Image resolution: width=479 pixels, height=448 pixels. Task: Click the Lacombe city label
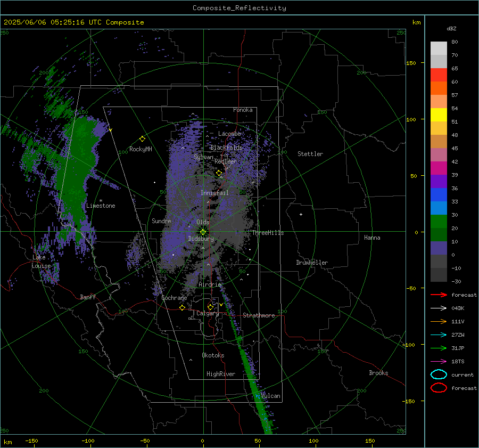pos(229,134)
